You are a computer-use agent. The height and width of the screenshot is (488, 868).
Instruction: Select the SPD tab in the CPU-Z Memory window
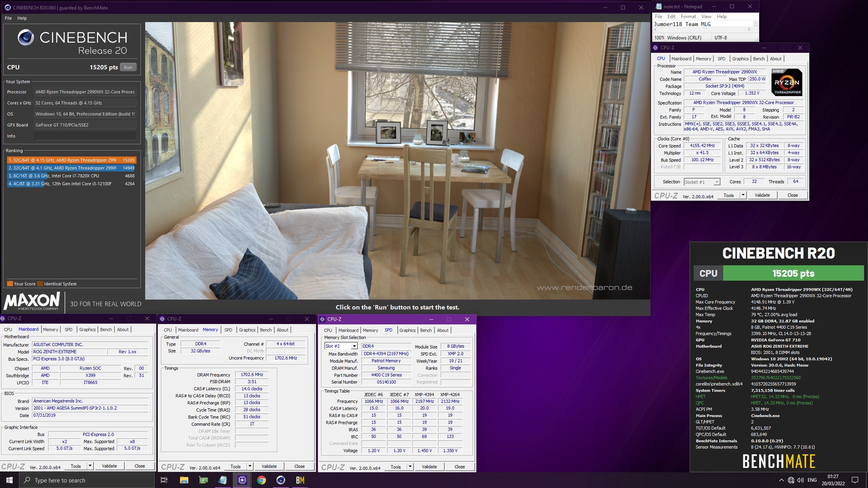[228, 330]
